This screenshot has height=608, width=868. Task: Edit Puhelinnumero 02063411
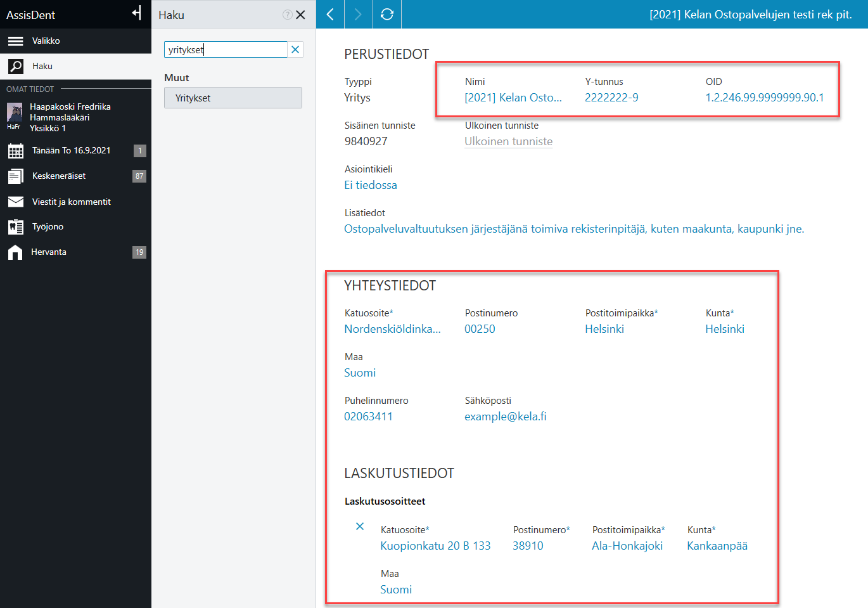point(368,417)
